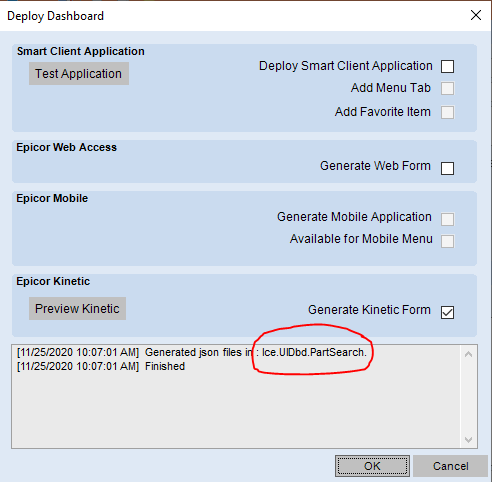
Task: Click the Epicor Kinetic heading
Action: pyautogui.click(x=53, y=281)
